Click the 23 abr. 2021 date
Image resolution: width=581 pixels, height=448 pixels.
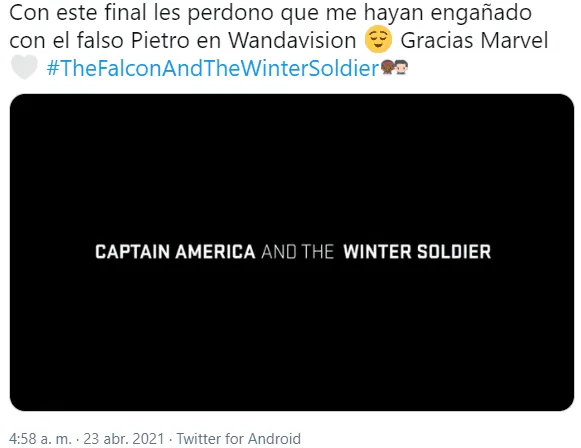point(124,439)
